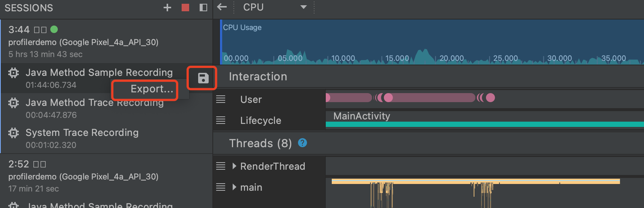Open Threads help question mark icon

click(302, 143)
